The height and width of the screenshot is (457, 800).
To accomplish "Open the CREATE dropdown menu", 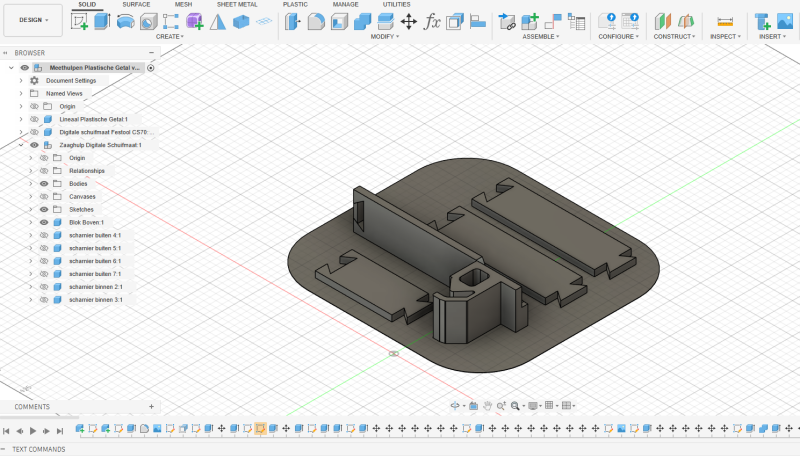I will (170, 37).
